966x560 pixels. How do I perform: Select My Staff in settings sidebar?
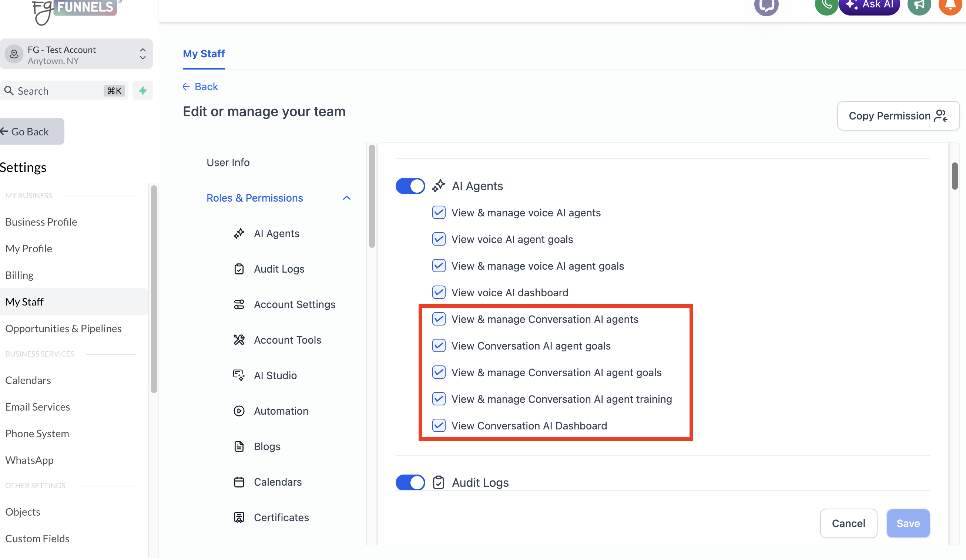(74, 302)
